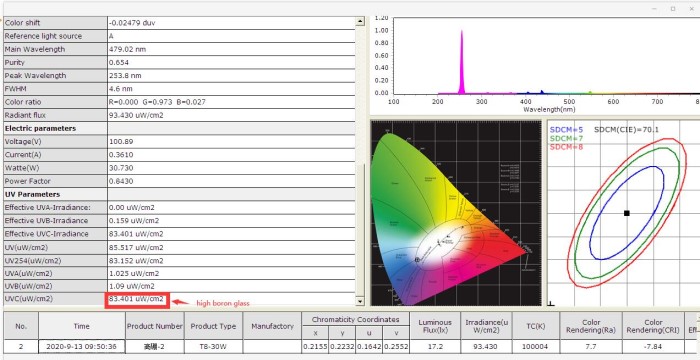Click the spectrum peak at 254 nm
The image size is (700, 360).
[x=462, y=63]
